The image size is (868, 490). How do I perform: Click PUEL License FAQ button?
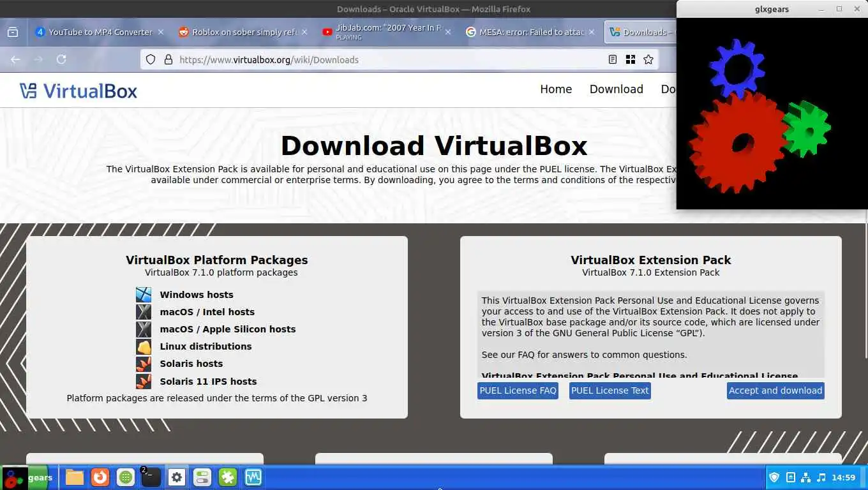click(518, 390)
